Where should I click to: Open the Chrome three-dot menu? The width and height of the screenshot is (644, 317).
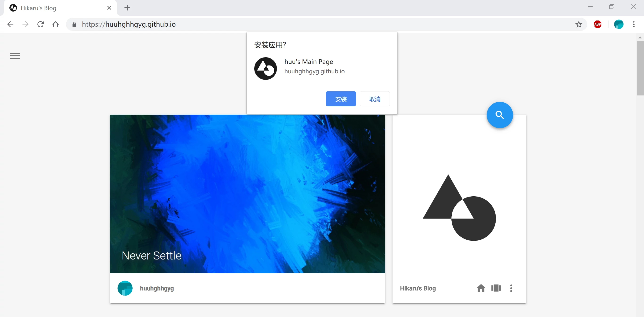point(634,24)
